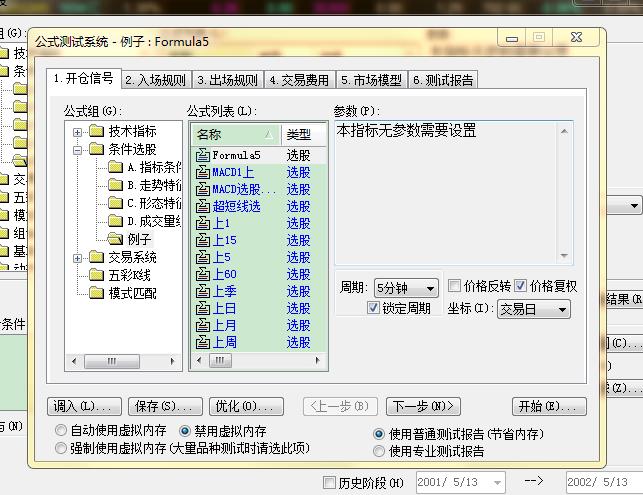Click the MACD选股 formula icon
Viewport: 643px width, 495px height.
coord(203,189)
